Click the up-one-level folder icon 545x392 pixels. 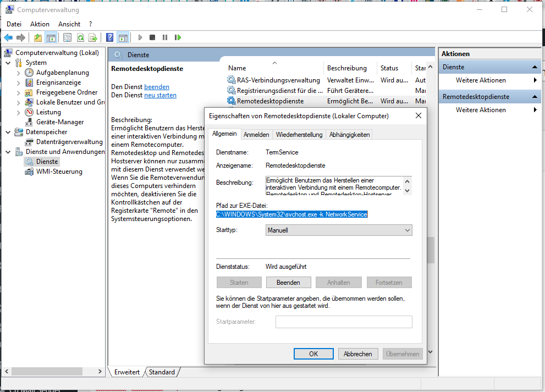tap(37, 37)
